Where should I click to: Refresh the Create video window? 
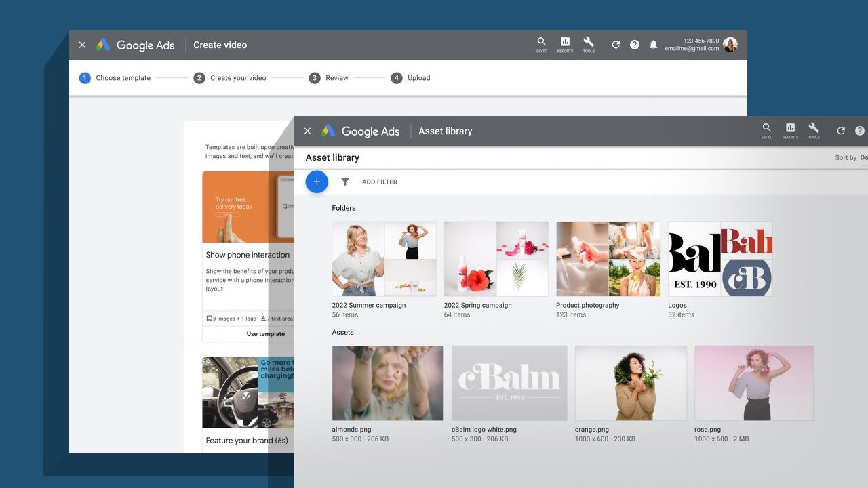click(616, 45)
